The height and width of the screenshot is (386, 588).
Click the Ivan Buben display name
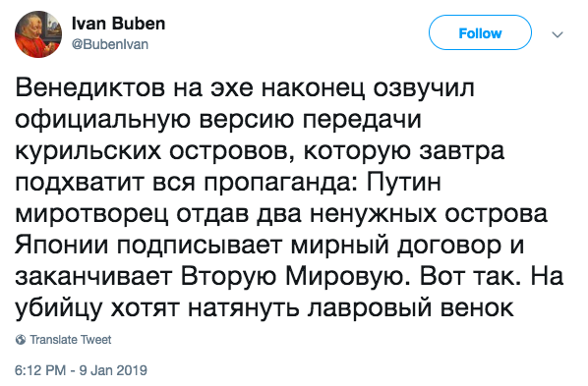tap(118, 24)
